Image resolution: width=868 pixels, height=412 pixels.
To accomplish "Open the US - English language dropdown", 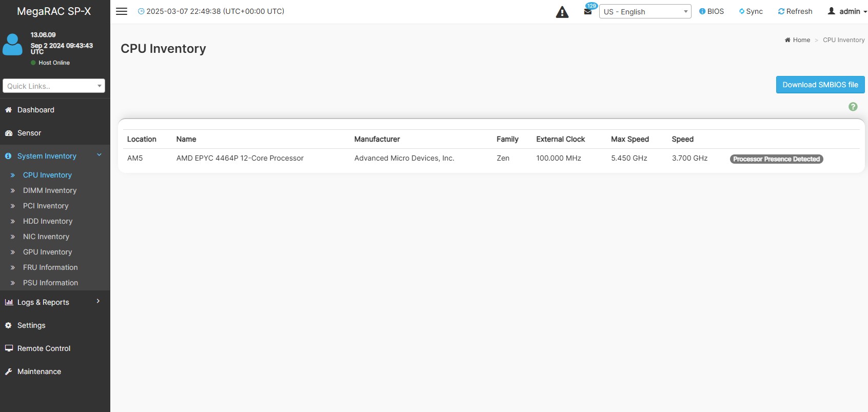I will click(x=645, y=11).
